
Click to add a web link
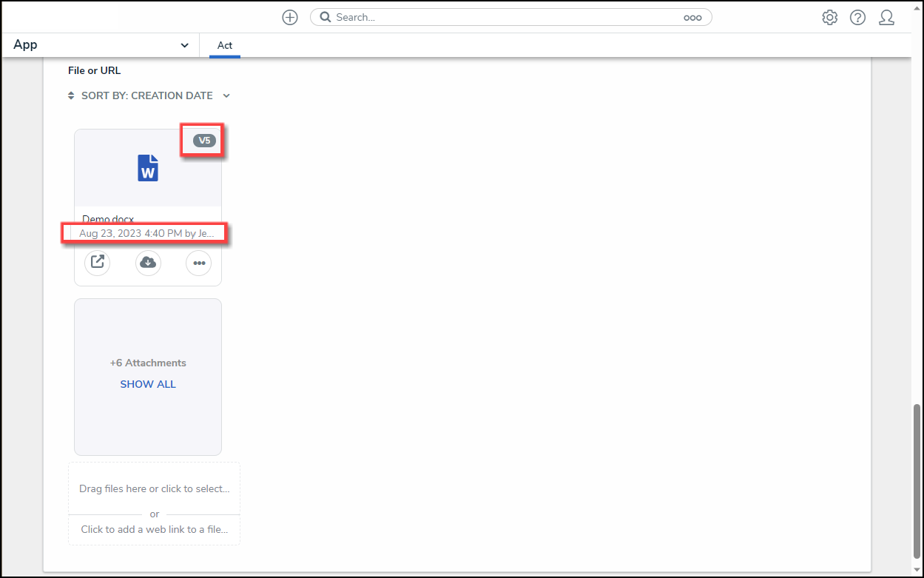(x=154, y=529)
